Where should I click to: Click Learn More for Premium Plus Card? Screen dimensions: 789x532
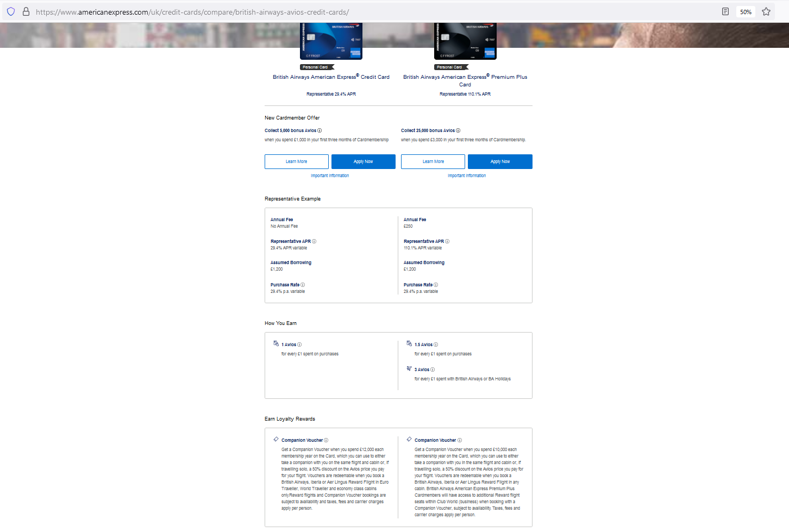click(x=433, y=161)
